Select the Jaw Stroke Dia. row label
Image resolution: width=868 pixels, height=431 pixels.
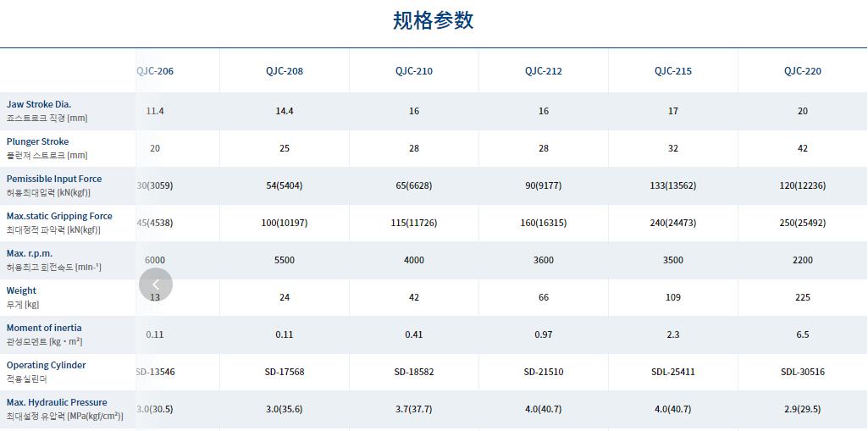click(x=39, y=104)
